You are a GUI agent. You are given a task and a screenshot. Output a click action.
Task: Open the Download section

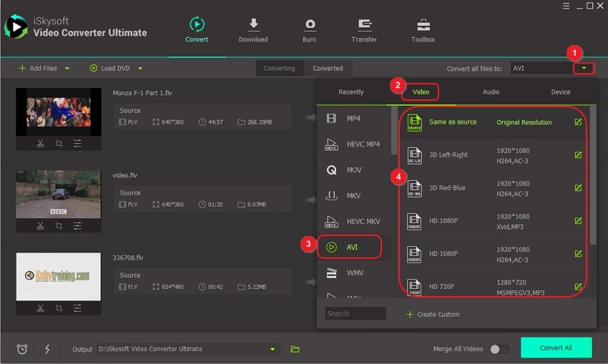(252, 30)
